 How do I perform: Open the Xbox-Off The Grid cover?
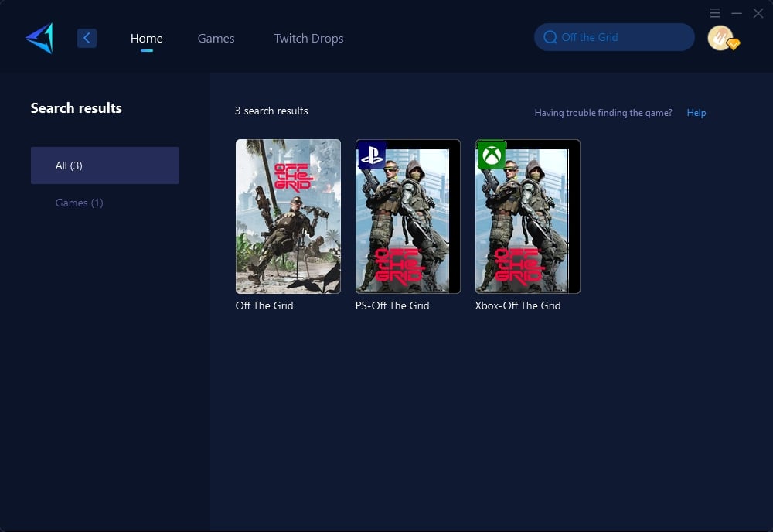click(x=527, y=217)
